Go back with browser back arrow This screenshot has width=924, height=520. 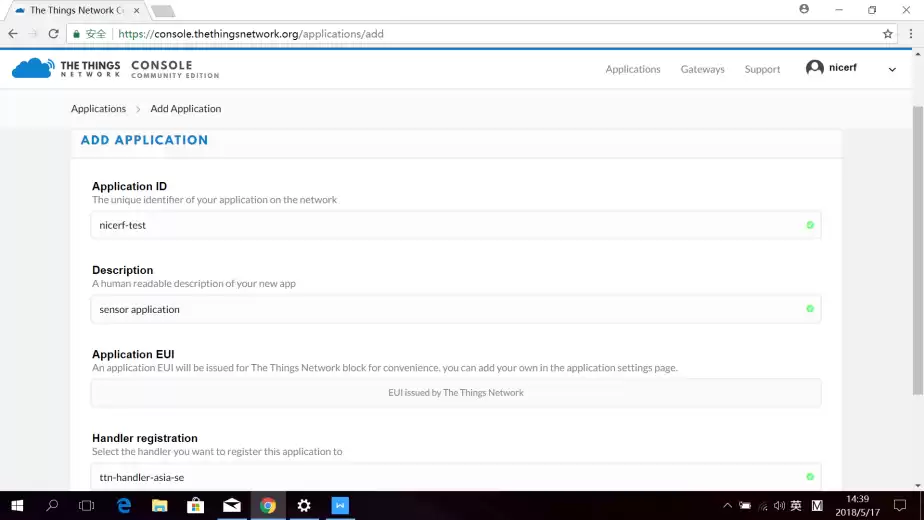(x=13, y=34)
